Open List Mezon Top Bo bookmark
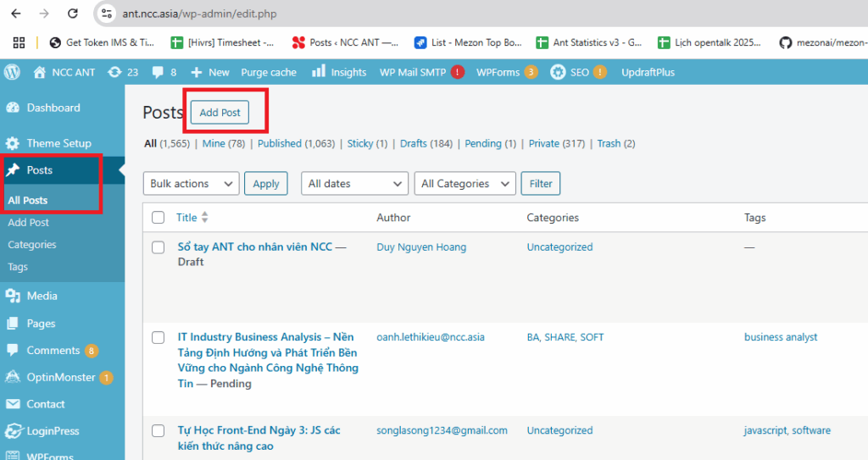The image size is (868, 460). (x=468, y=42)
